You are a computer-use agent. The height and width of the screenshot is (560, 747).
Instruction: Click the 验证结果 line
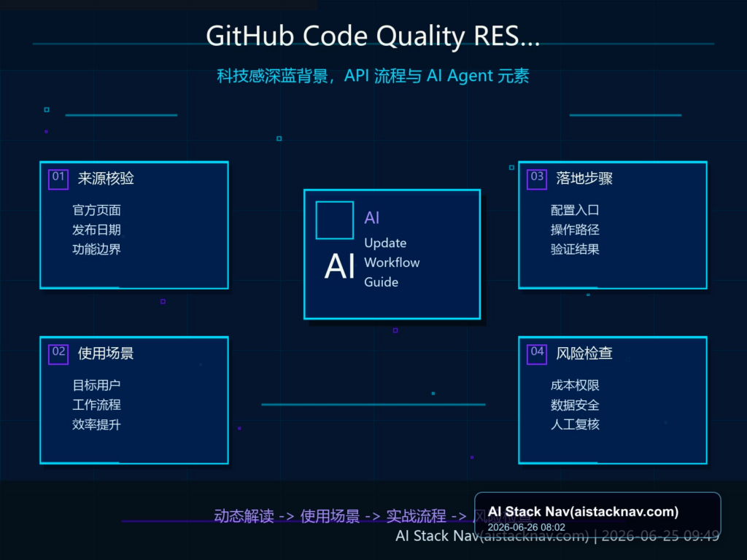[575, 249]
